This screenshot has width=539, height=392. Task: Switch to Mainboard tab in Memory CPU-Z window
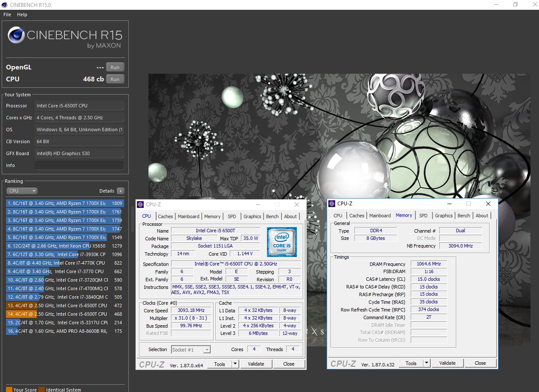(380, 216)
